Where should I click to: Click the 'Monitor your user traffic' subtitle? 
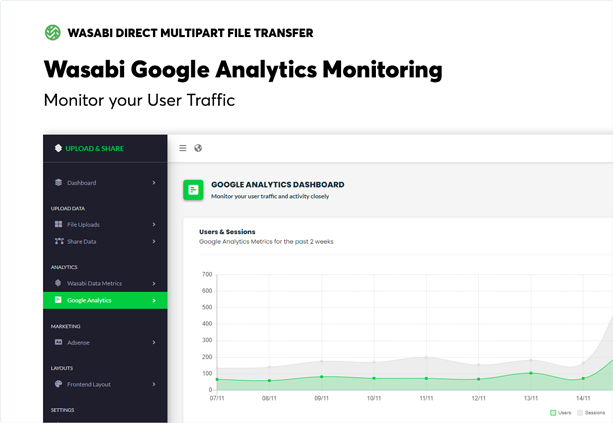[x=270, y=196]
